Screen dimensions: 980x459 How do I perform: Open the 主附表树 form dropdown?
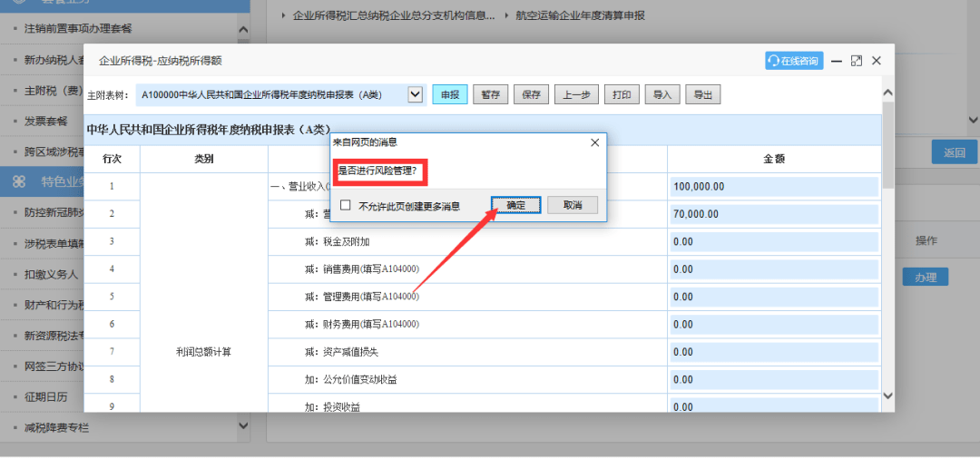point(416,94)
